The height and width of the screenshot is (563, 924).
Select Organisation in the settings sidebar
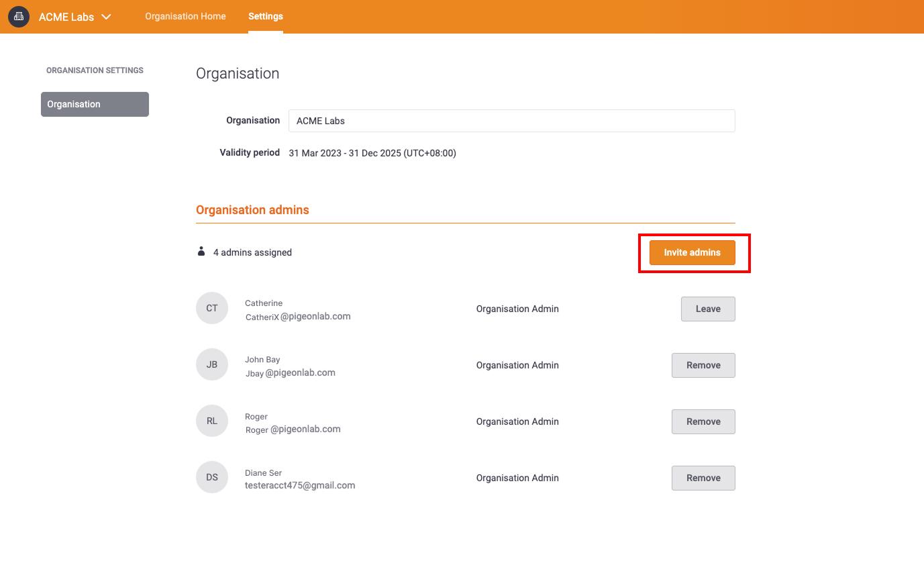pos(95,104)
